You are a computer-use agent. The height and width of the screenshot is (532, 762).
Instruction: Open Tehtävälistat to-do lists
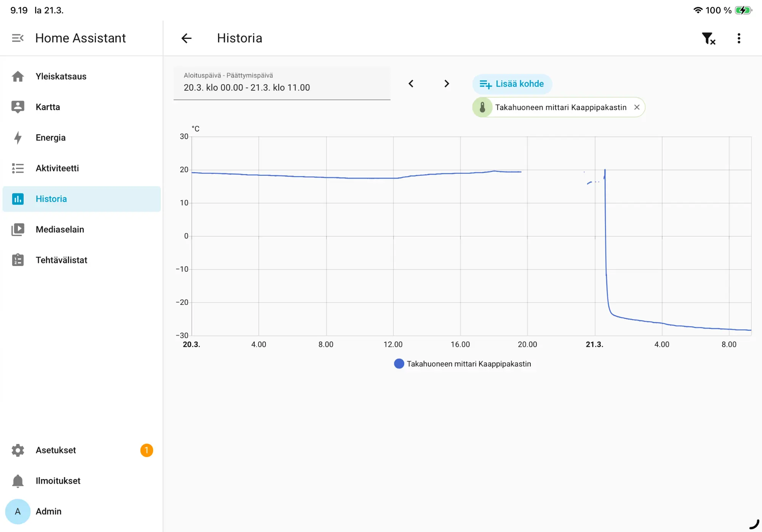click(82, 260)
